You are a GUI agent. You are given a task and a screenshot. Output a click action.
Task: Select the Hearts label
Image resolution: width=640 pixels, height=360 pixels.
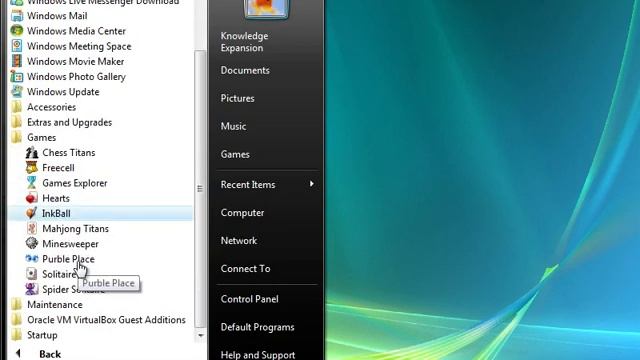click(x=56, y=198)
